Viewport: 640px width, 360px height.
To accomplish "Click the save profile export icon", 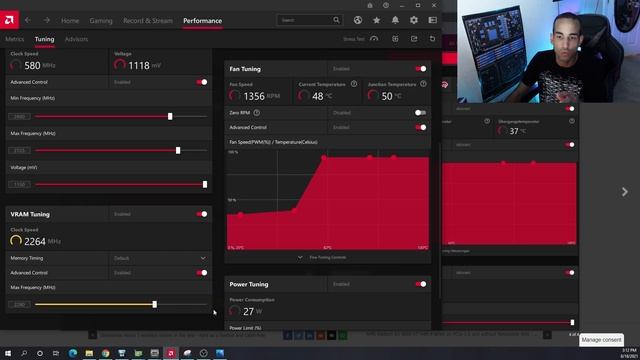I will click(414, 39).
